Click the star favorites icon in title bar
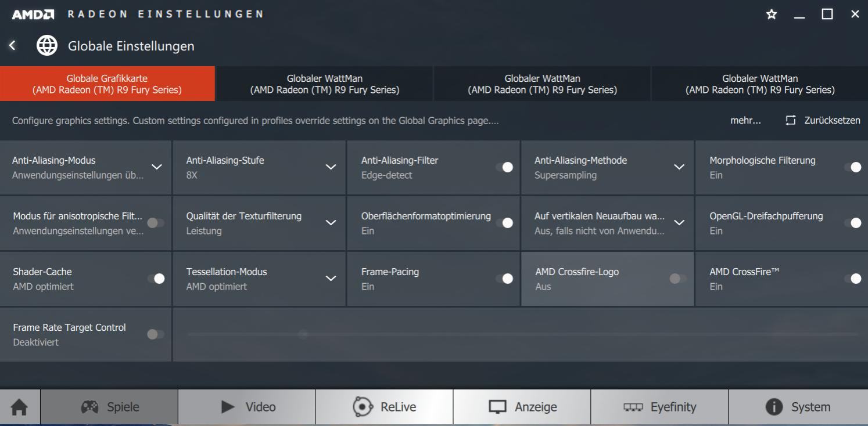Screen dimensions: 868x426 [x=772, y=14]
